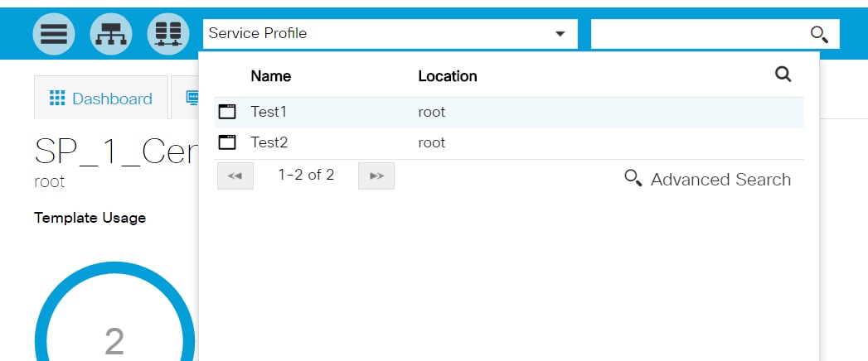Click the root label under the title
This screenshot has width=868, height=361.
pyautogui.click(x=49, y=182)
